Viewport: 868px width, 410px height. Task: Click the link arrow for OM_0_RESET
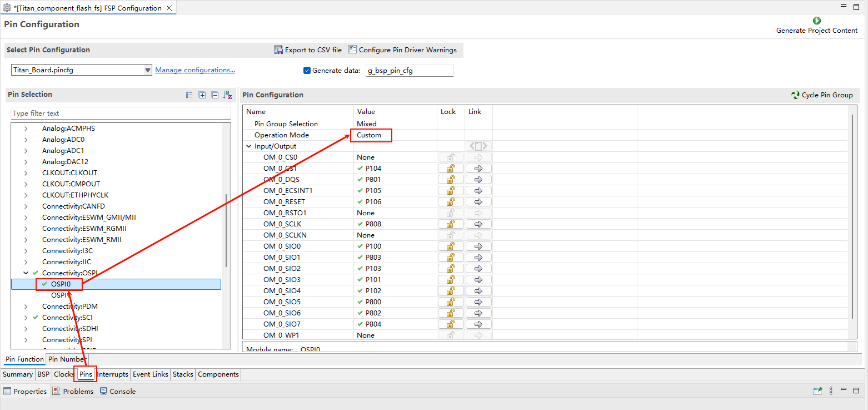[478, 202]
